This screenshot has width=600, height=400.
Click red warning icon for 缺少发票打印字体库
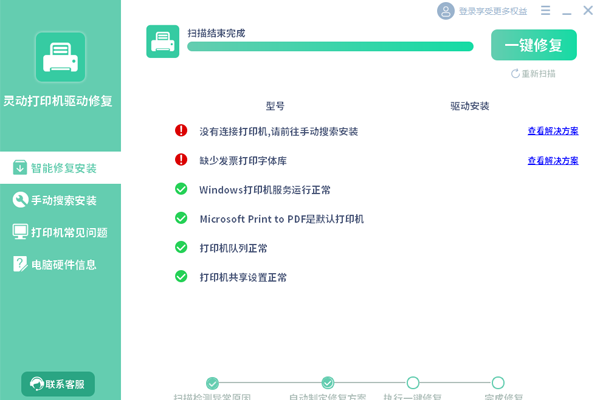181,159
